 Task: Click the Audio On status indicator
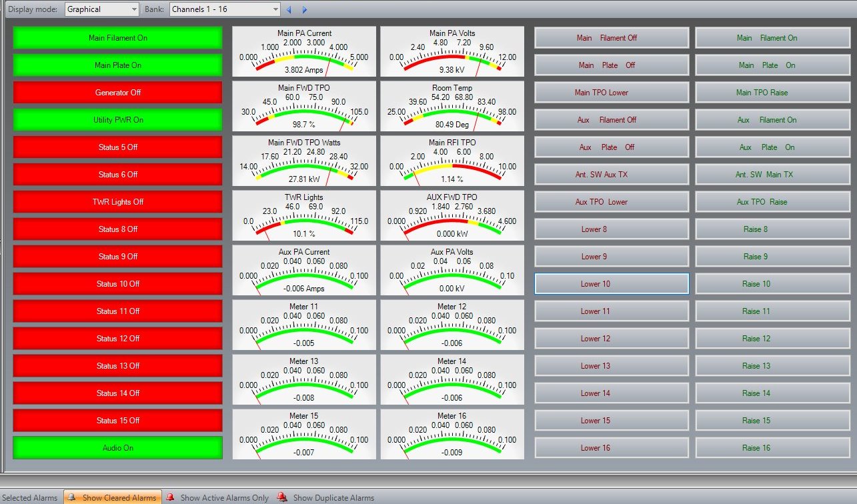(x=118, y=448)
